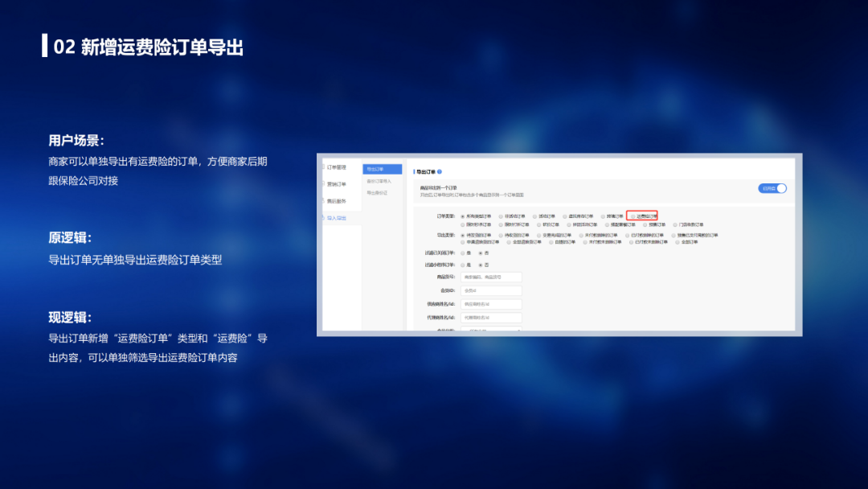Click the 会员ID input field

click(x=491, y=290)
